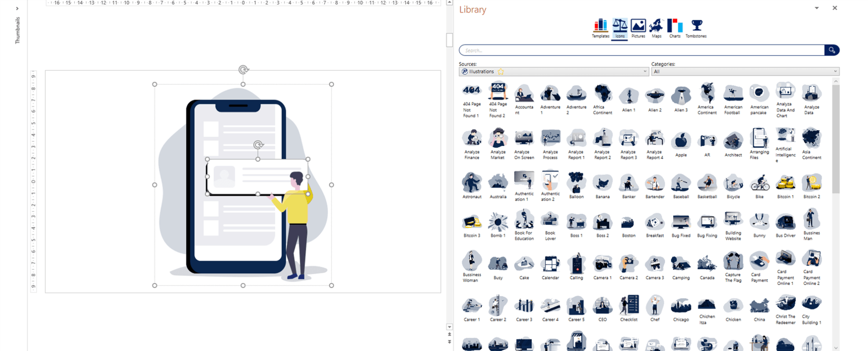Insert the Astronaut illustration
The width and height of the screenshot is (868, 351).
[471, 184]
